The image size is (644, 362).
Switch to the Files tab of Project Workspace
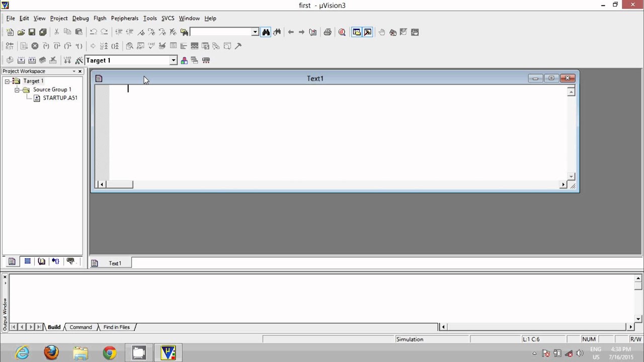tap(12, 261)
